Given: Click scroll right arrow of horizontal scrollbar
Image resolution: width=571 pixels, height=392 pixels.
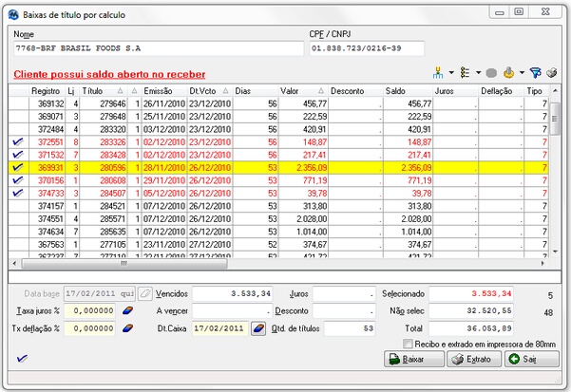Looking at the screenshot, I should coord(542,263).
